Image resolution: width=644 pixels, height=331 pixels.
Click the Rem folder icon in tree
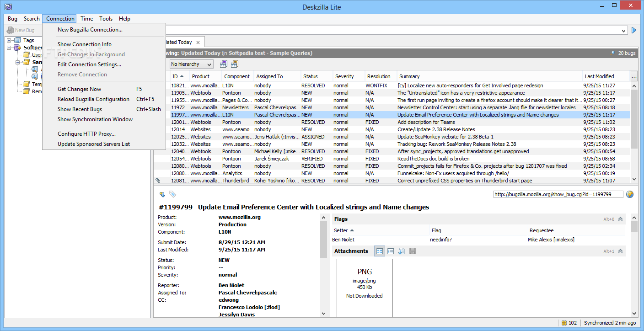(x=26, y=91)
